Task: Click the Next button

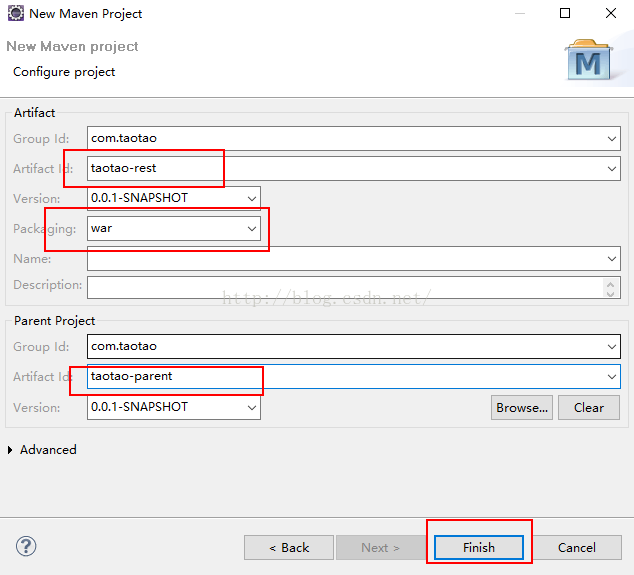Action: pyautogui.click(x=380, y=548)
